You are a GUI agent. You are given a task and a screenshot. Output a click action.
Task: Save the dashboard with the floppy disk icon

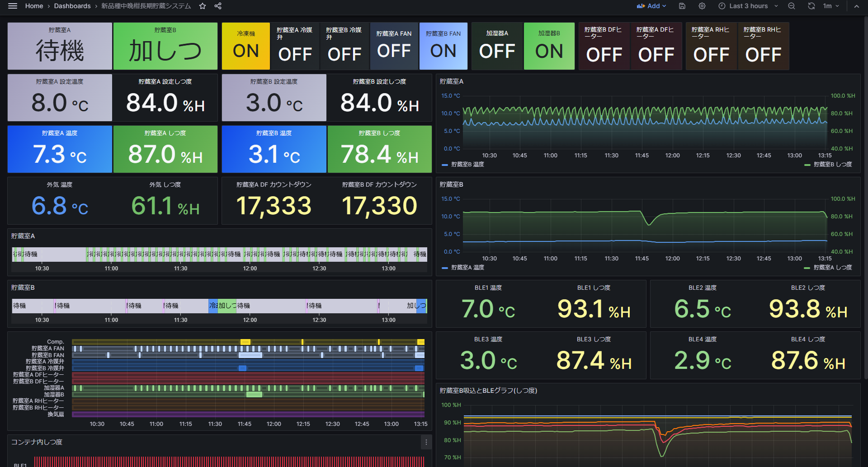click(682, 6)
